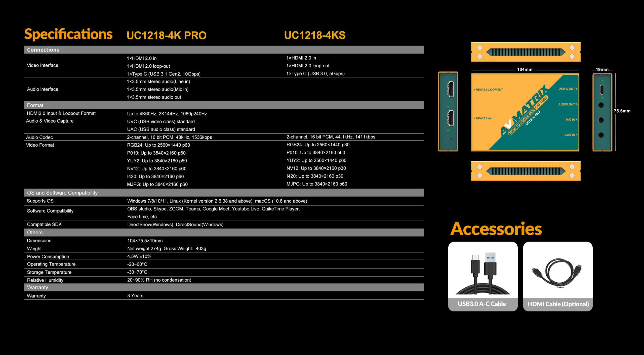
Task: Click the '-30~70°C' storage temperature value
Action: (137, 272)
